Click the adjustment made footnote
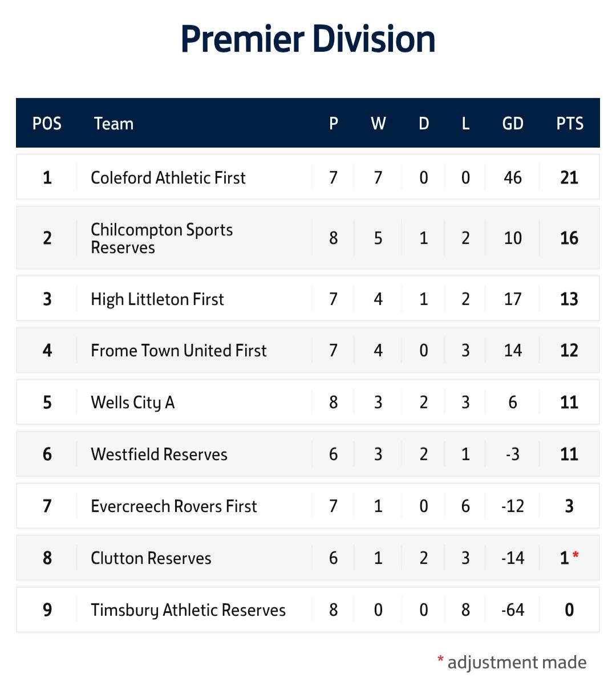The width and height of the screenshot is (616, 686). (512, 662)
